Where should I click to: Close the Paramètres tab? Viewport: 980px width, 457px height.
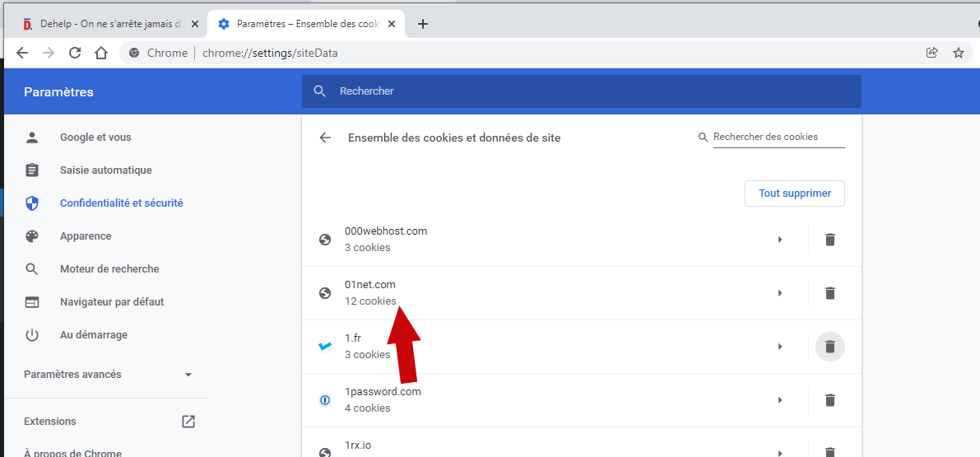click(x=392, y=24)
